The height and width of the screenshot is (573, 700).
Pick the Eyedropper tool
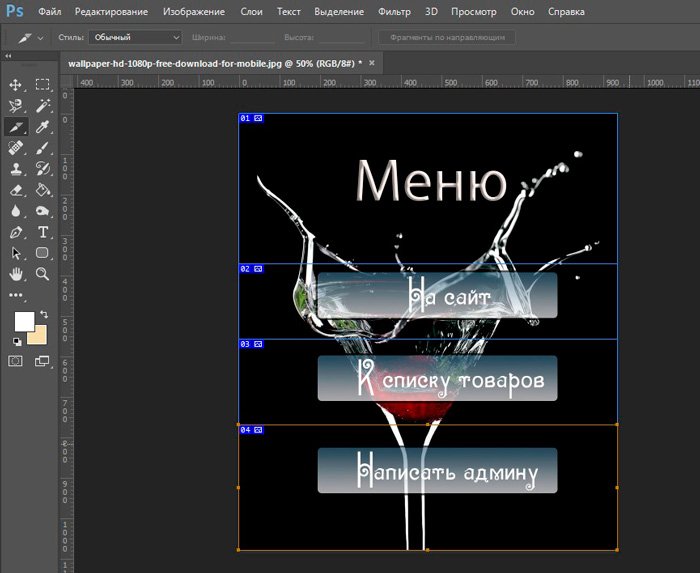(x=43, y=127)
